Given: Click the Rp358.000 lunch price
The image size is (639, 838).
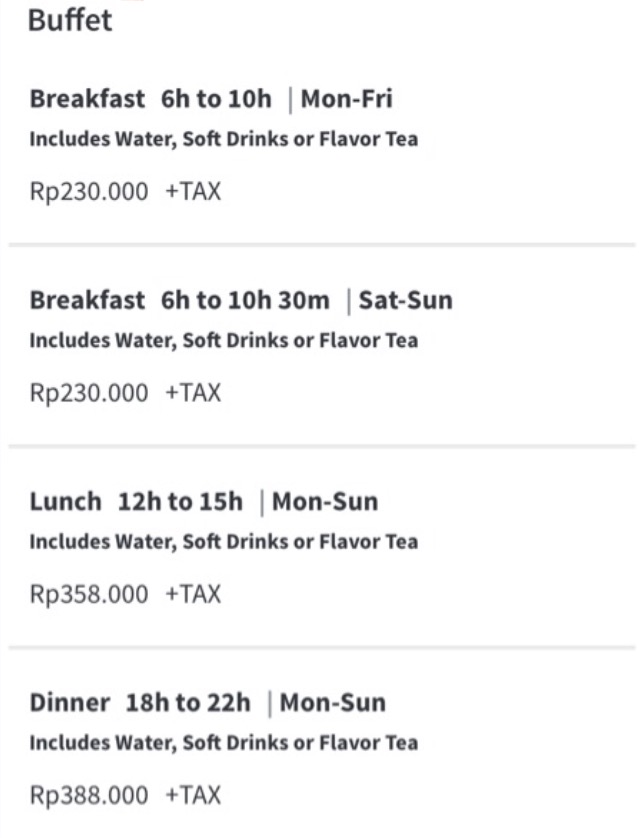Looking at the screenshot, I should [x=89, y=595].
